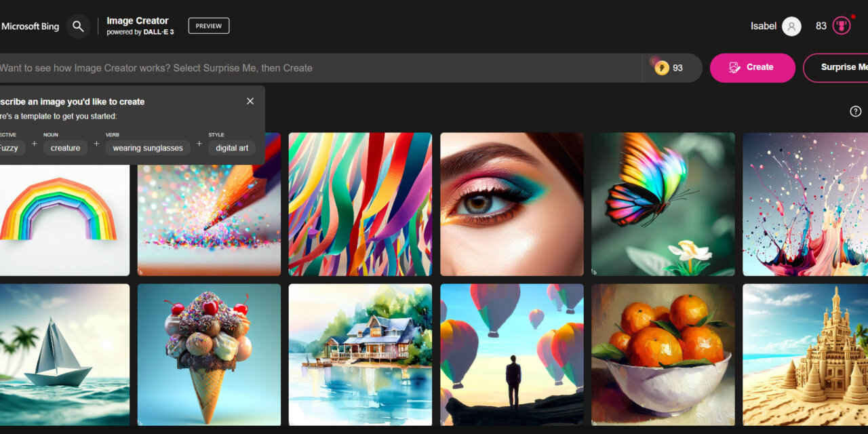Open the help question mark icon
Viewport: 868px width, 434px height.
(x=856, y=111)
